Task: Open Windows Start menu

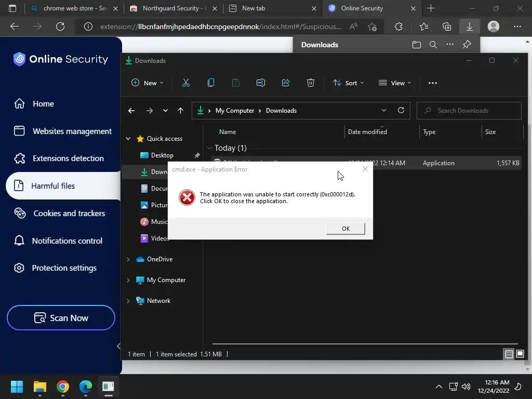Action: [x=17, y=387]
